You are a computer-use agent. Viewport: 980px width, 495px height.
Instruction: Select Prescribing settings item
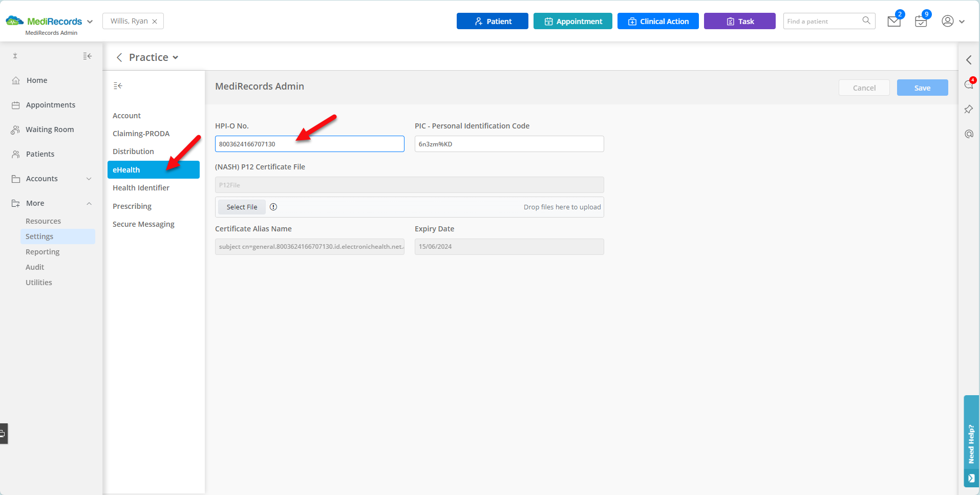point(132,206)
